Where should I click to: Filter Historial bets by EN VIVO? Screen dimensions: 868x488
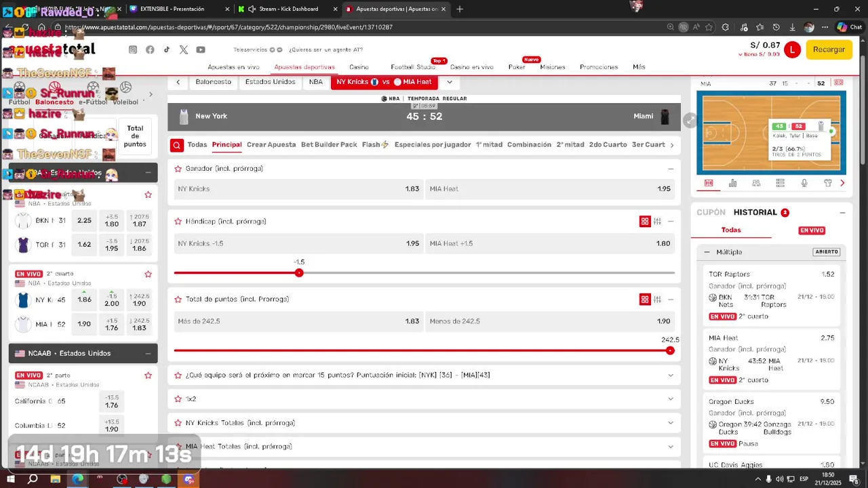point(812,230)
